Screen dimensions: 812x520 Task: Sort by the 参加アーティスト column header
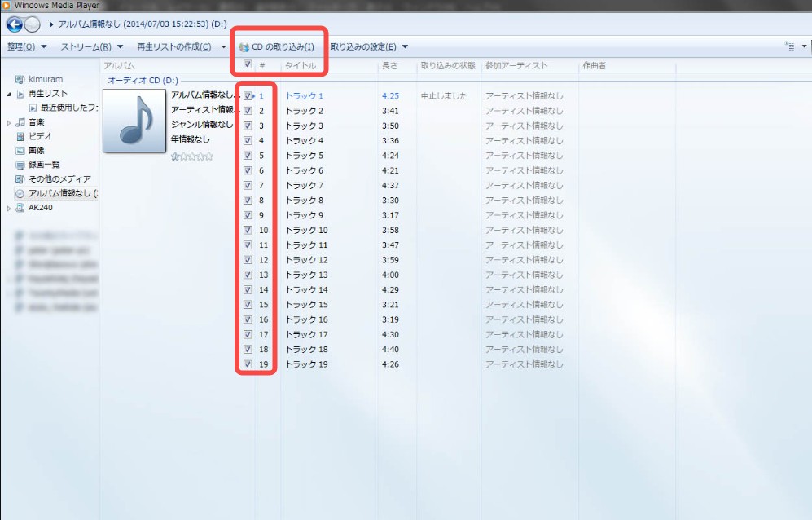tap(516, 66)
